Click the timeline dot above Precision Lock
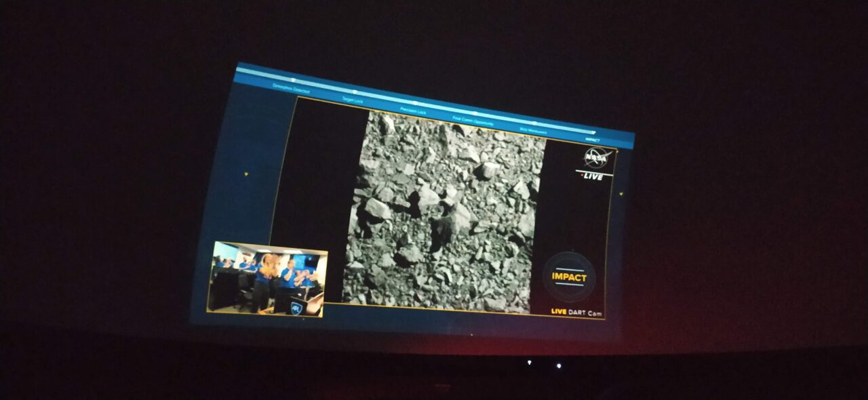This screenshot has height=400, width=868. pos(414,102)
